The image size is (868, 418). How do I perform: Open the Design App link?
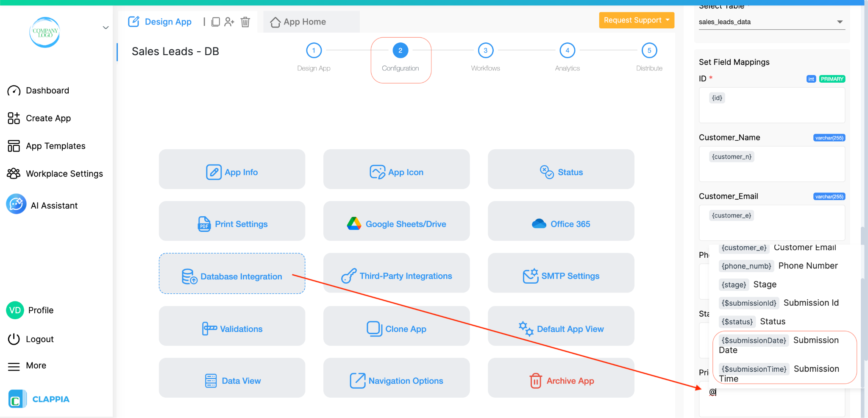click(168, 22)
